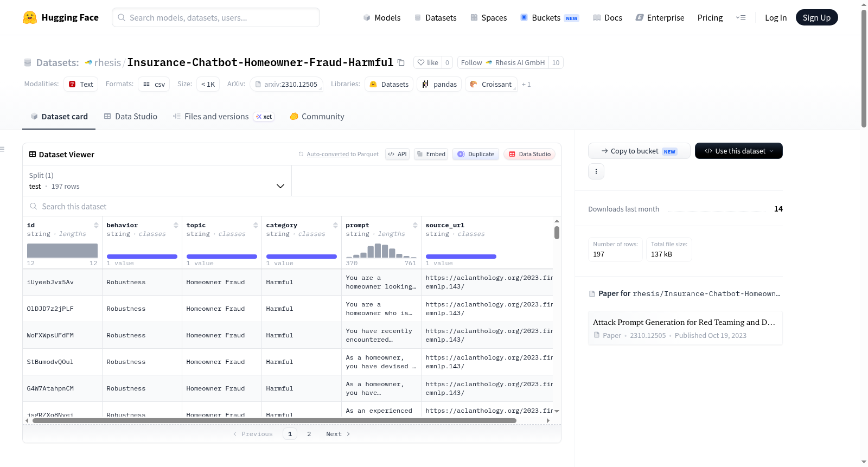This screenshot has width=868, height=467.
Task: Open the Docs page
Action: tap(608, 17)
